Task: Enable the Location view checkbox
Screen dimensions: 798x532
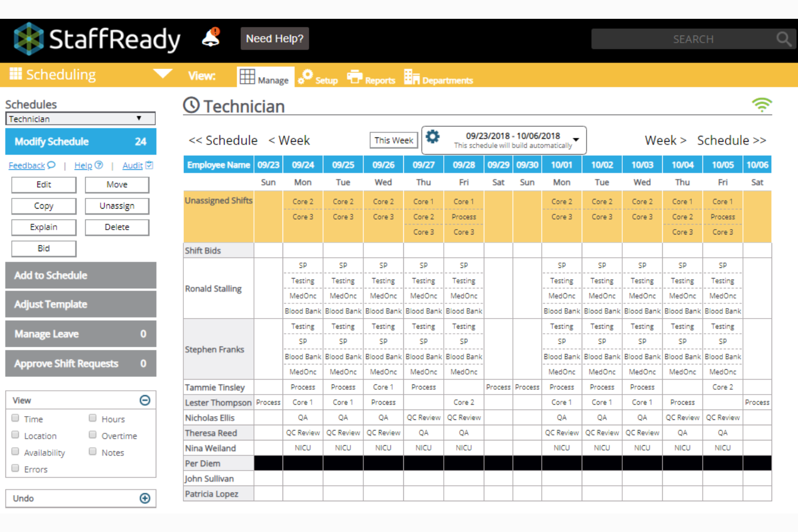Action: 16,435
